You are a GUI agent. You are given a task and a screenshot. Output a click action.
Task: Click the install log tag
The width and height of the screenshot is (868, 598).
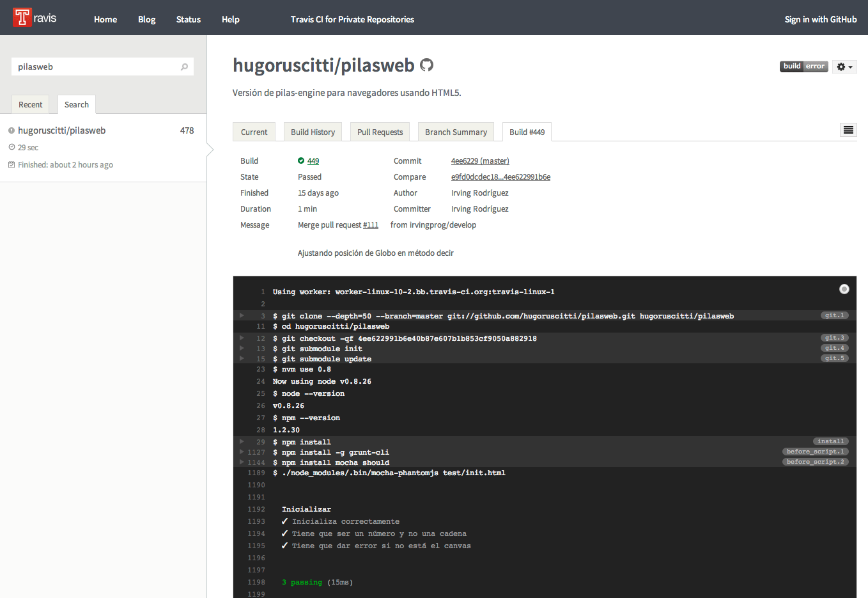point(831,441)
